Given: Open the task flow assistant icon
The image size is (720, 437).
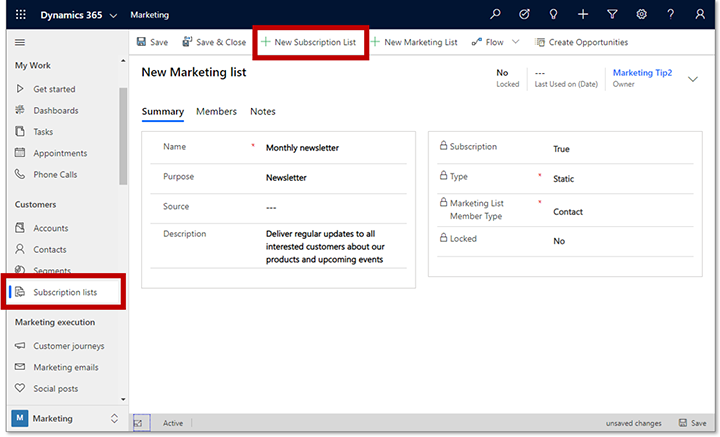Looking at the screenshot, I should 525,15.
